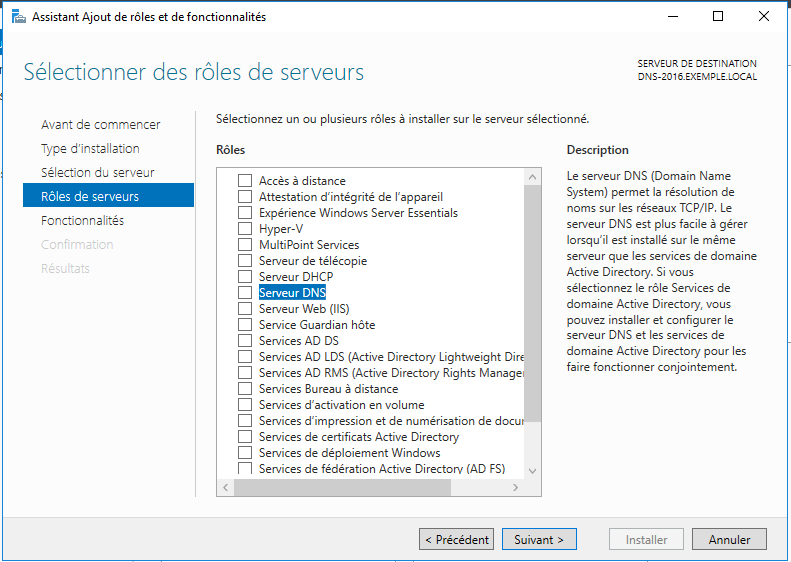The height and width of the screenshot is (562, 791).
Task: Cancel the wizard with Annuler
Action: (x=729, y=539)
